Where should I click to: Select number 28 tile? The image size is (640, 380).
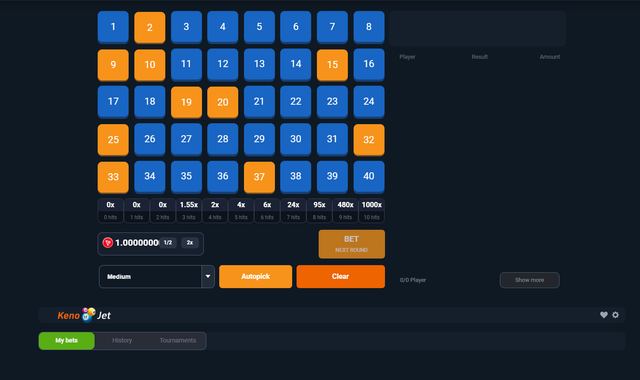pos(223,139)
